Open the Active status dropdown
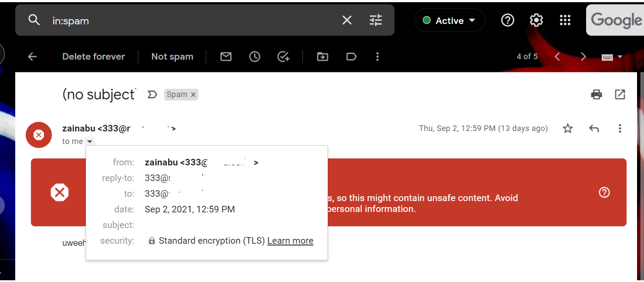Viewport: 644px width, 282px height. click(x=449, y=20)
